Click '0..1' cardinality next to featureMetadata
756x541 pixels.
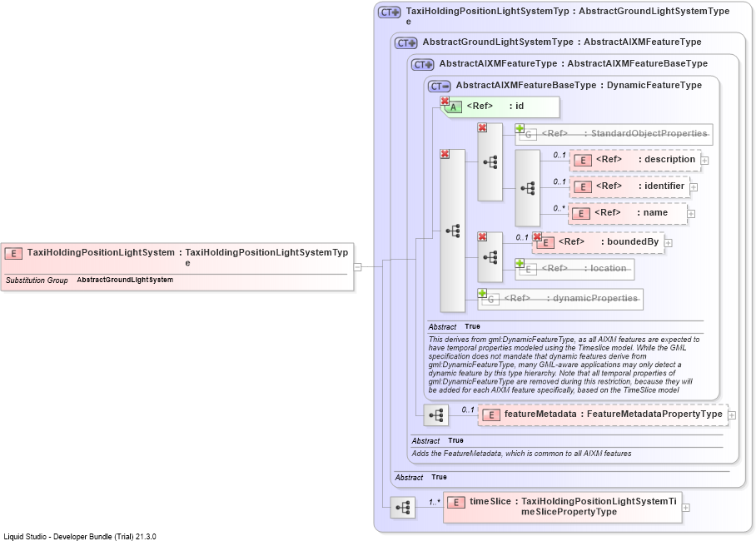[468, 409]
